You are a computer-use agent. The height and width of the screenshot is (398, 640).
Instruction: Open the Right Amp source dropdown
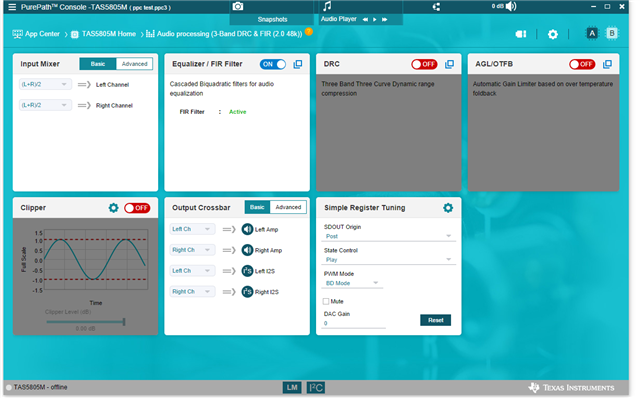[192, 250]
